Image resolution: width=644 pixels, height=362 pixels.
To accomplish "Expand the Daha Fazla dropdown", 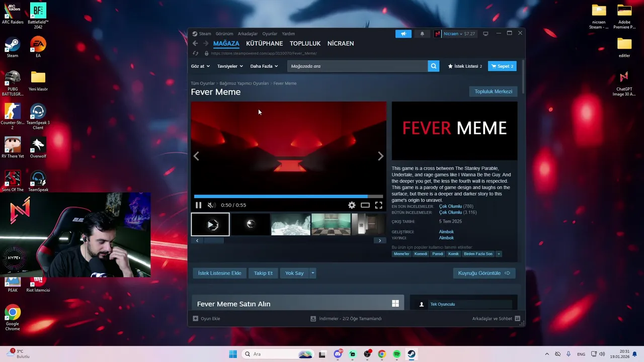I will pyautogui.click(x=264, y=66).
